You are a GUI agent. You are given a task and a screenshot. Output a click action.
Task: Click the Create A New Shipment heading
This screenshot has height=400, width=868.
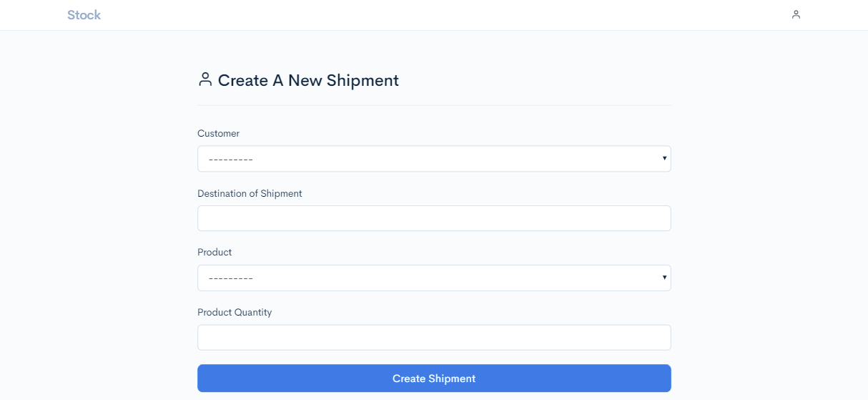pos(307,80)
